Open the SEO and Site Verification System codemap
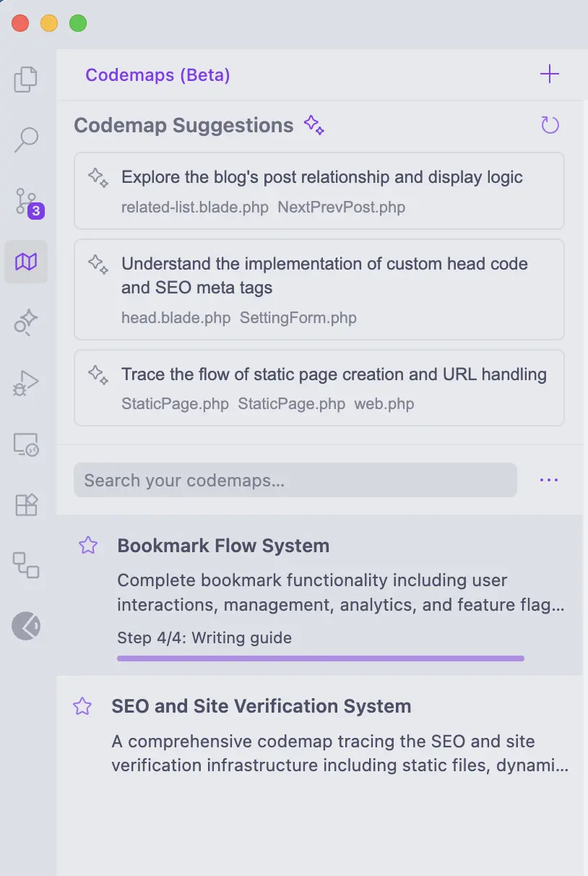 [x=261, y=707]
